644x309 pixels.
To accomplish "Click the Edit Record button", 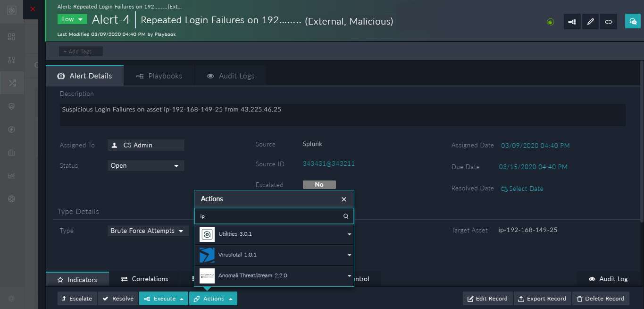I will (x=488, y=299).
